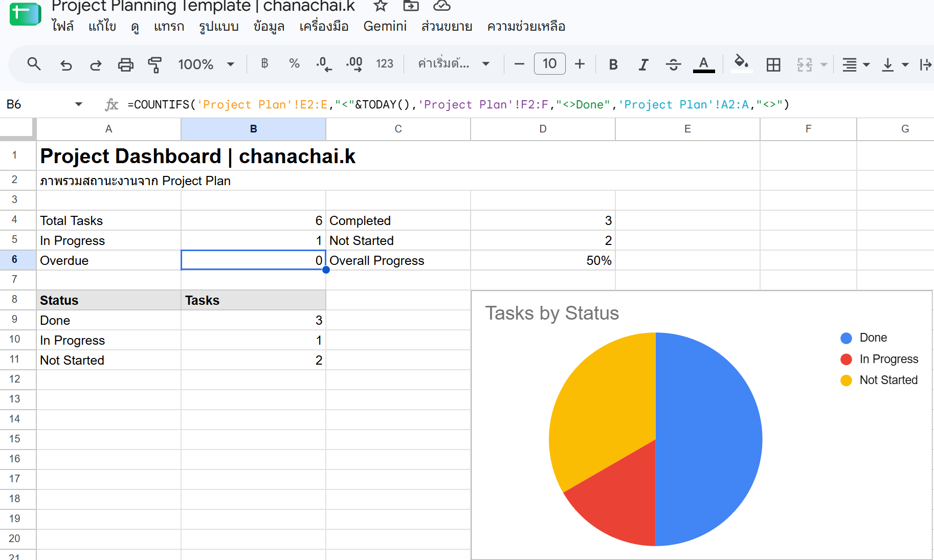Select the Tasks header cell

(253, 300)
